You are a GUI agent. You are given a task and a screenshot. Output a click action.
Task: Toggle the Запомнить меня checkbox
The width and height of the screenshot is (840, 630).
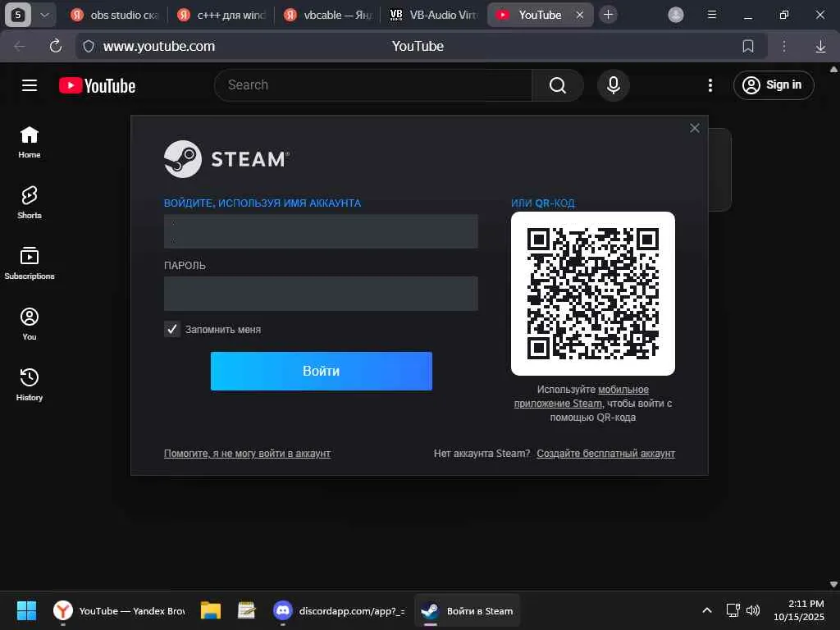(x=172, y=329)
